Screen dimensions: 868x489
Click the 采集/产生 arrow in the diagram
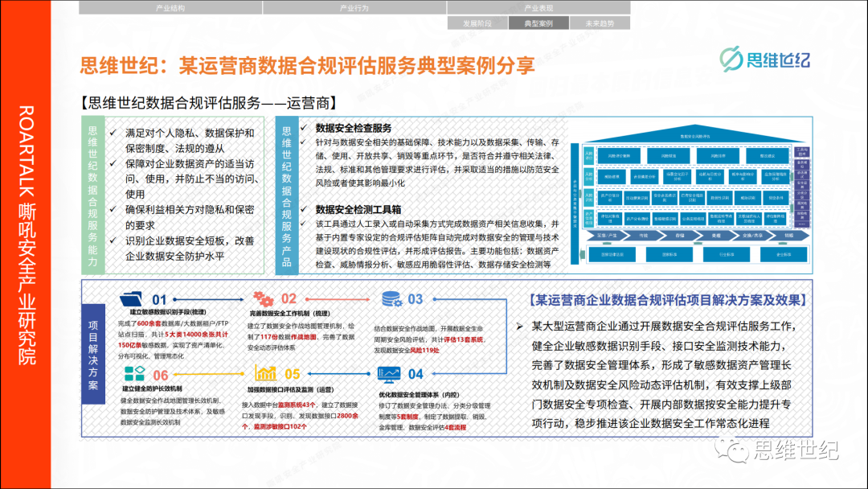[608, 236]
